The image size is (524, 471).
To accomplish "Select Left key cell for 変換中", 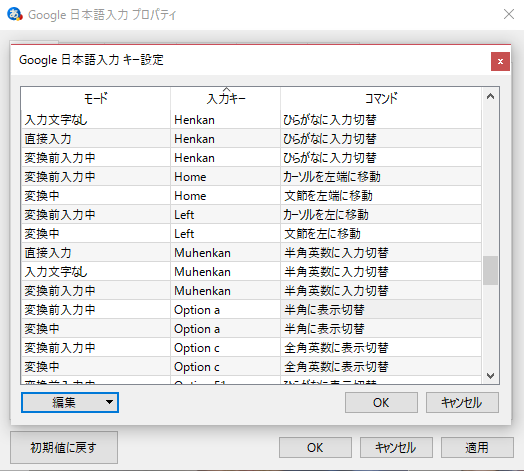I will tap(226, 234).
